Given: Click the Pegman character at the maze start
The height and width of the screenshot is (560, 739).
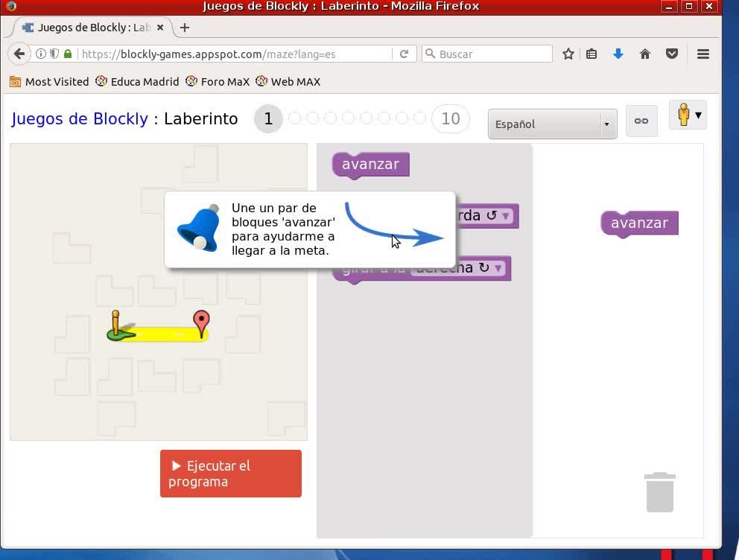Looking at the screenshot, I should coord(116,325).
